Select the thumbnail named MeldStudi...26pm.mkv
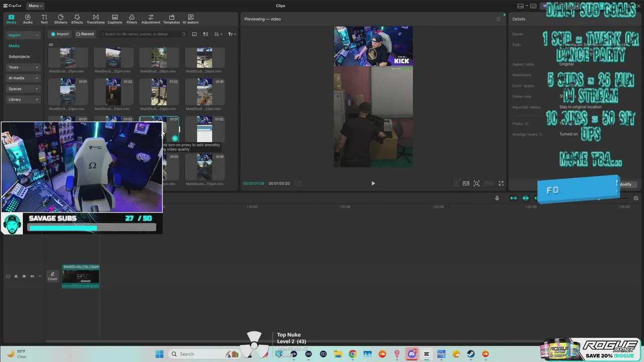Screen dimensions: 644x362 click(x=205, y=58)
